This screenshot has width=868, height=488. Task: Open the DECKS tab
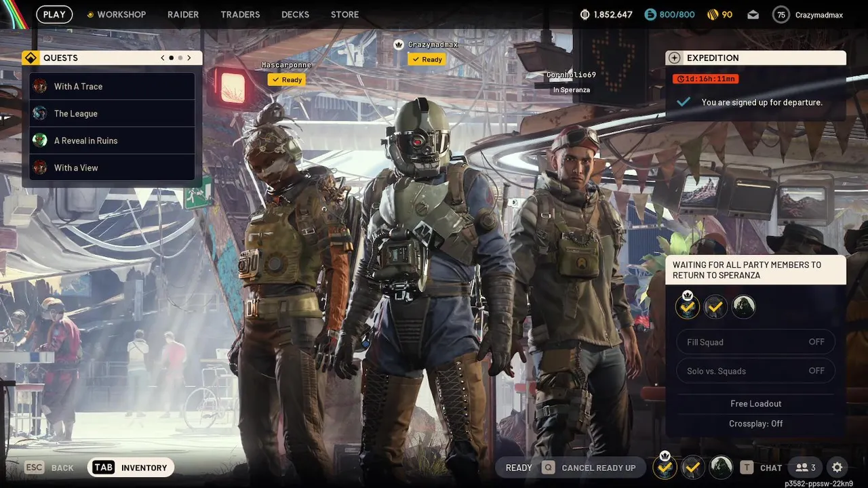[295, 14]
